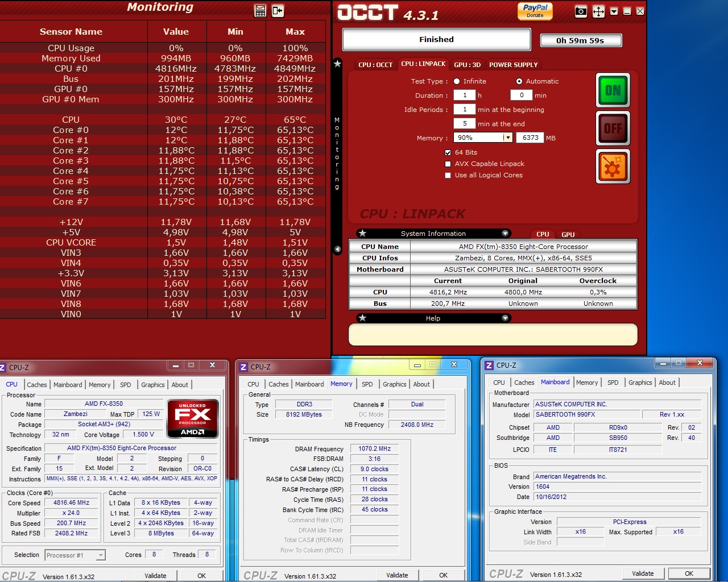Click the AMD FX processor logo
The image size is (728, 582).
click(x=192, y=419)
